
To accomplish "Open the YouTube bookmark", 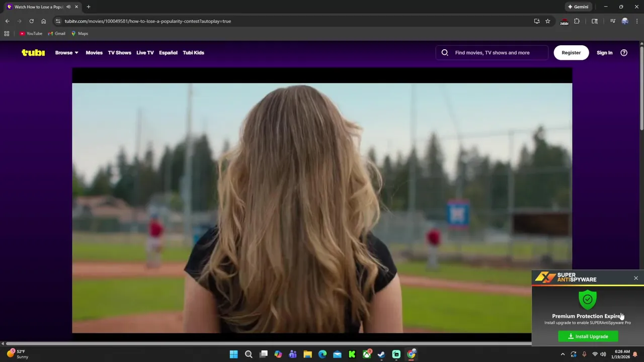I will (x=31, y=34).
